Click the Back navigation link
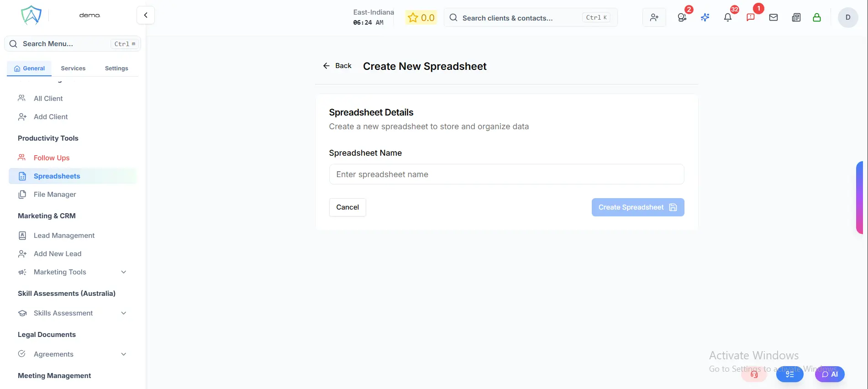Viewport: 868px width, 389px height. (337, 65)
